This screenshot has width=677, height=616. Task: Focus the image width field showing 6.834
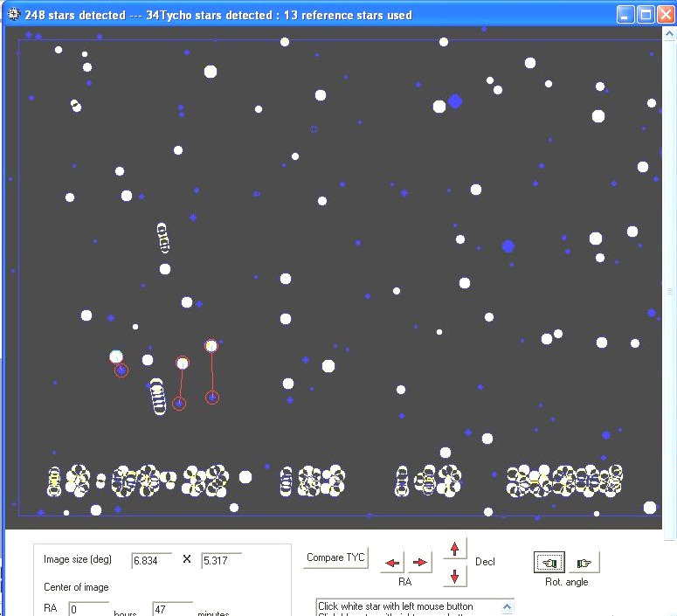coord(151,560)
